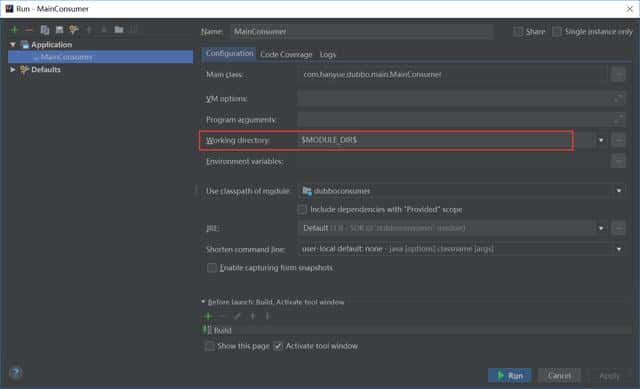Switch to the Code Coverage tab
Viewport: 640px width, 389px height.
[286, 54]
